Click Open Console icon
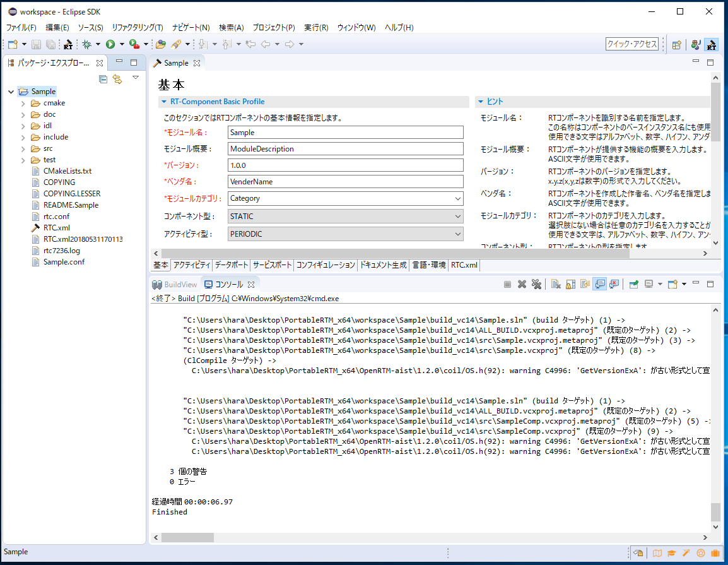The image size is (728, 565). click(x=672, y=284)
